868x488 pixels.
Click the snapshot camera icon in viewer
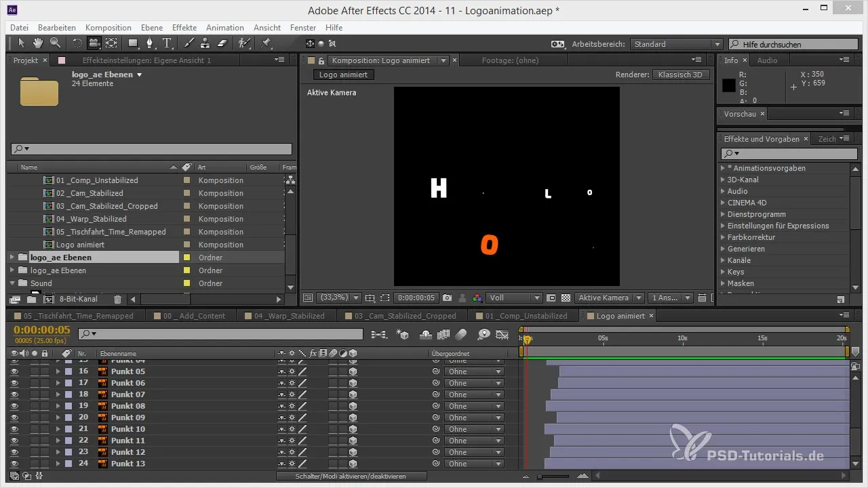[x=447, y=298]
